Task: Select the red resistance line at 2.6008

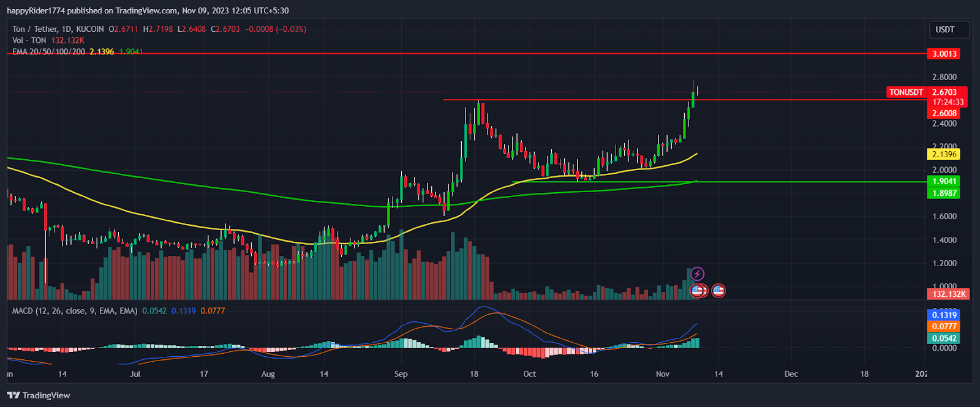Action: 685,100
